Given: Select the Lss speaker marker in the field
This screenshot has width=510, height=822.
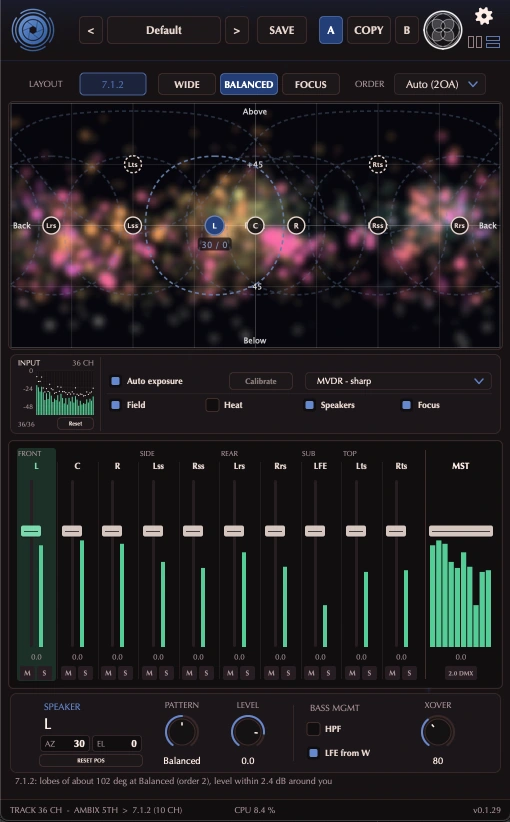Looking at the screenshot, I should point(133,225).
